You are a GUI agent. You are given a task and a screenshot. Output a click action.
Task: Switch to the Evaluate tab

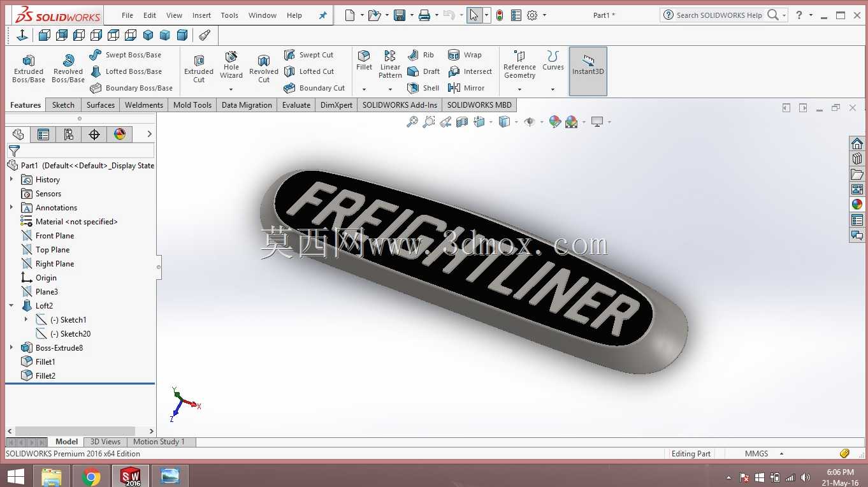(296, 105)
